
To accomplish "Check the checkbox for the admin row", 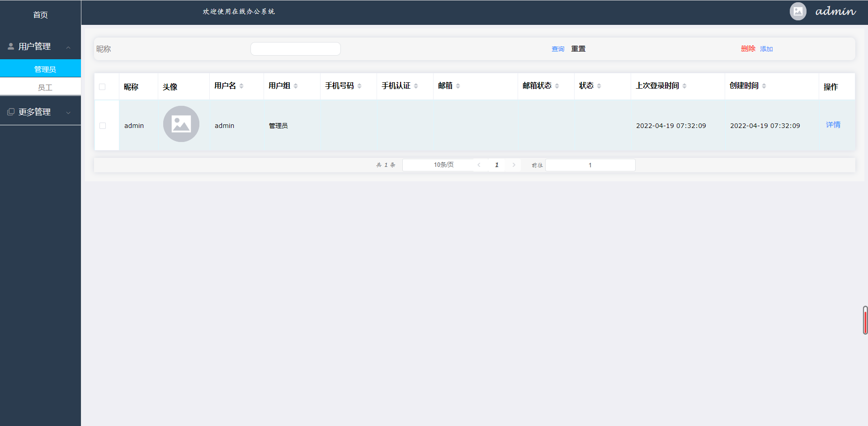I will tap(102, 125).
